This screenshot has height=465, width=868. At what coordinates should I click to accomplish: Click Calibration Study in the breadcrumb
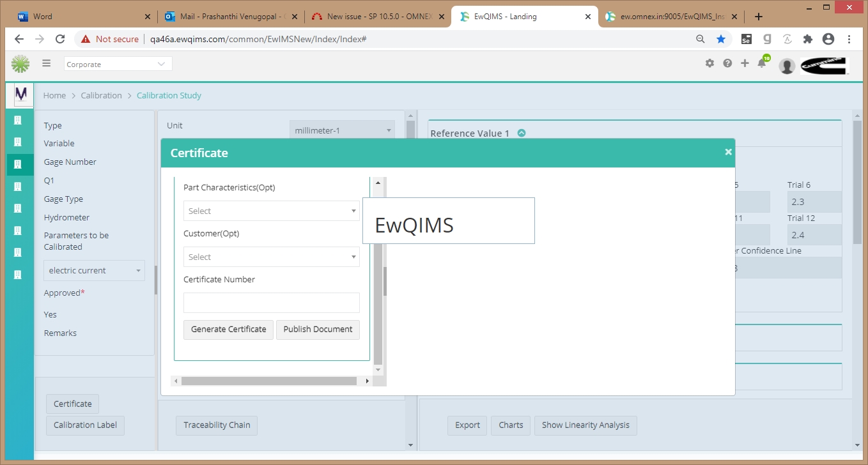tap(169, 95)
